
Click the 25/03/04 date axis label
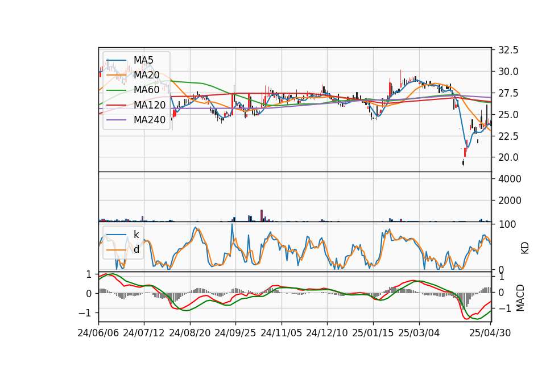coord(419,333)
